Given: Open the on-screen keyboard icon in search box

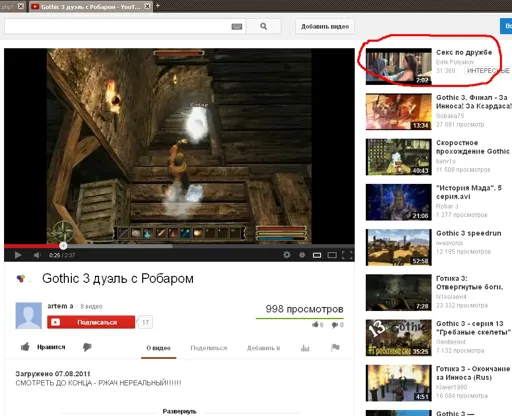Looking at the screenshot, I should [x=237, y=27].
